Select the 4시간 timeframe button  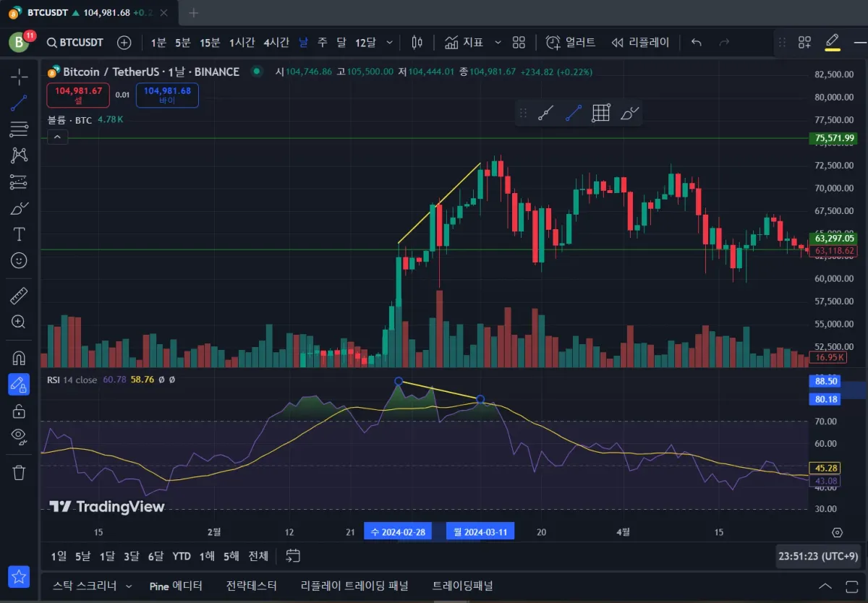pyautogui.click(x=276, y=43)
